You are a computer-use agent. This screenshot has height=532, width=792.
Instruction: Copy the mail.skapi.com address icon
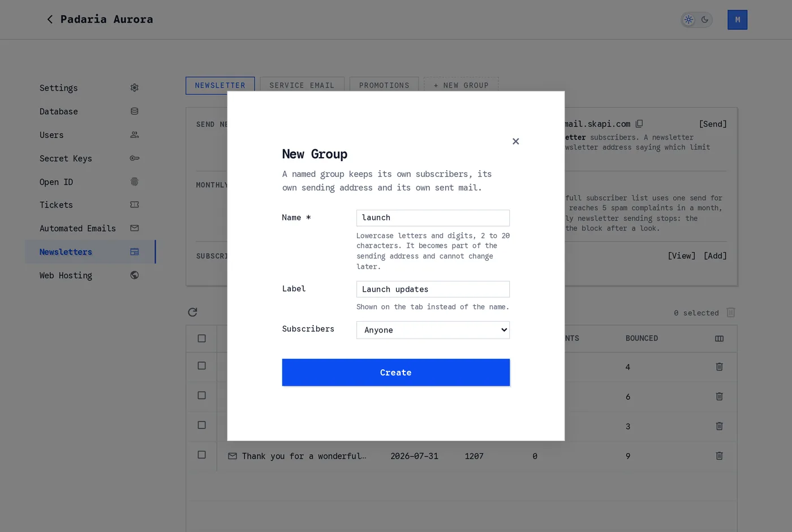point(639,124)
